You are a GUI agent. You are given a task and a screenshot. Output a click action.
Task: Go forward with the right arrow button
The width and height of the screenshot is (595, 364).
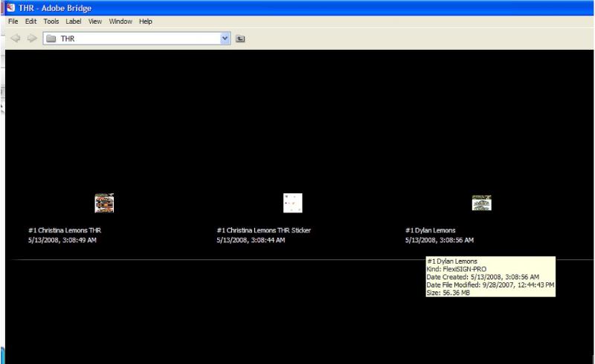tap(32, 39)
